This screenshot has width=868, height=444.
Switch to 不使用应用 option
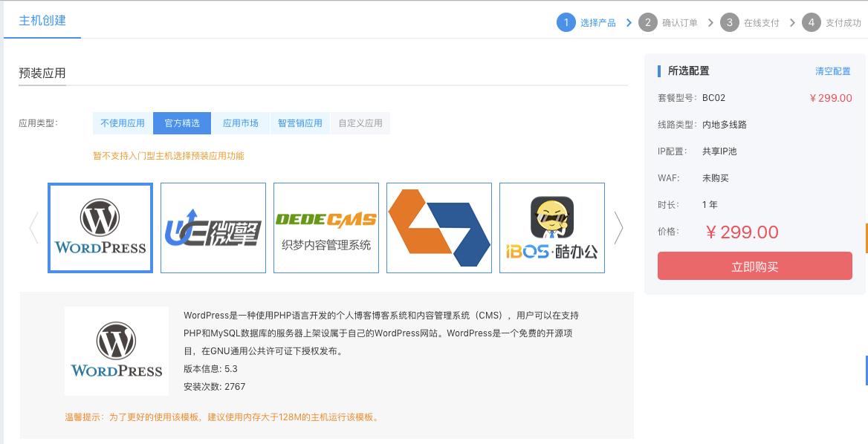[x=123, y=123]
